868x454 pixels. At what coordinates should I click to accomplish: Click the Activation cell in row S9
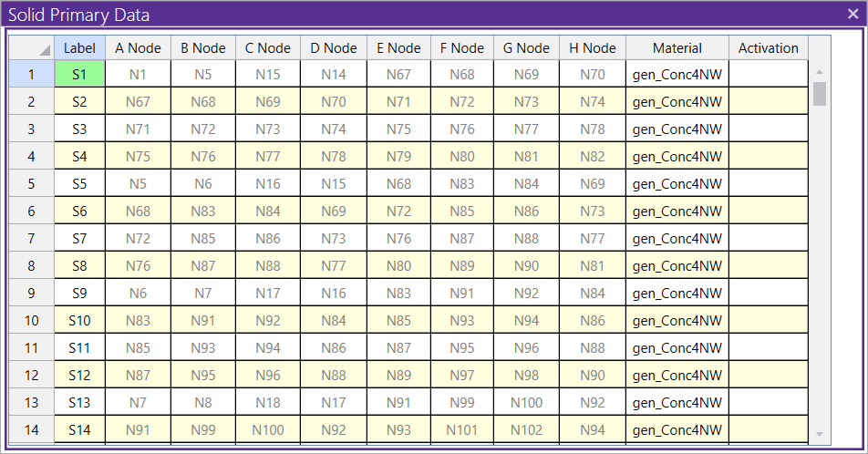click(768, 293)
